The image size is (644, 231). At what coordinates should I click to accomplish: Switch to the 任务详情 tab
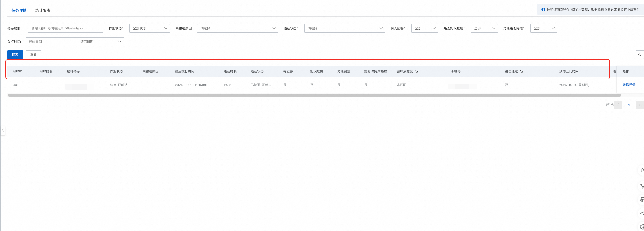tap(19, 10)
